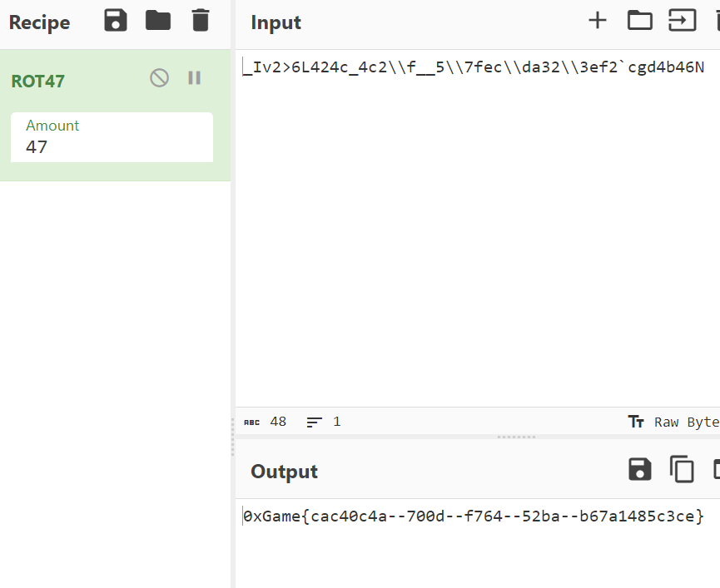Click the input line count indicator
This screenshot has height=588, width=720.
pos(324,422)
